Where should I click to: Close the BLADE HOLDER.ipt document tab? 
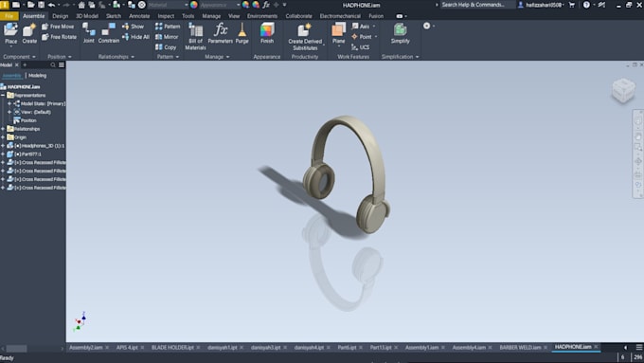198,348
